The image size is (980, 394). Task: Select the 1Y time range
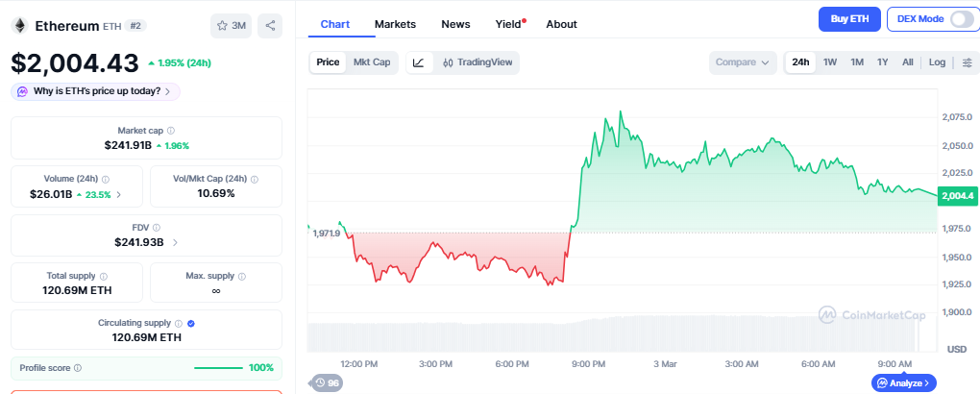pos(883,62)
